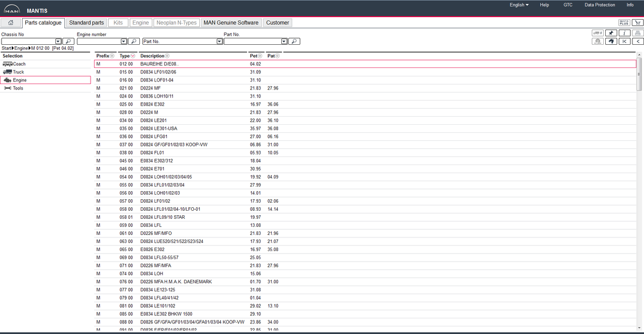Sort by Prefix column icon

pos(112,56)
